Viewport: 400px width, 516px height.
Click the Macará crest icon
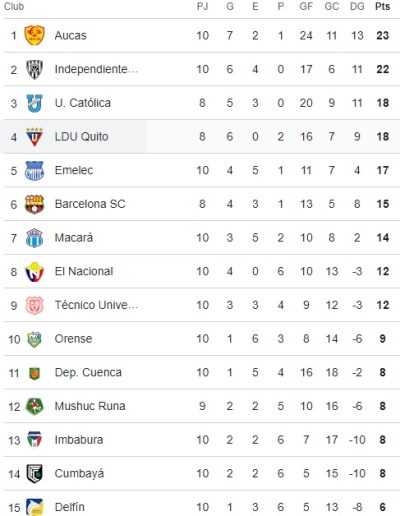tap(34, 238)
